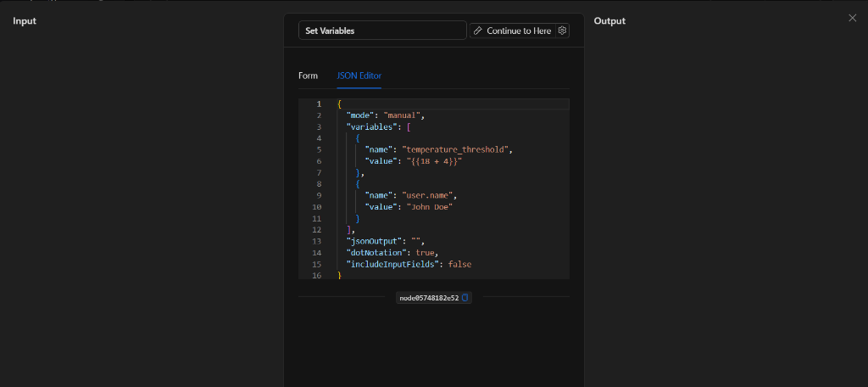The width and height of the screenshot is (868, 387).
Task: Close the node panel with the X icon
Action: [x=853, y=18]
